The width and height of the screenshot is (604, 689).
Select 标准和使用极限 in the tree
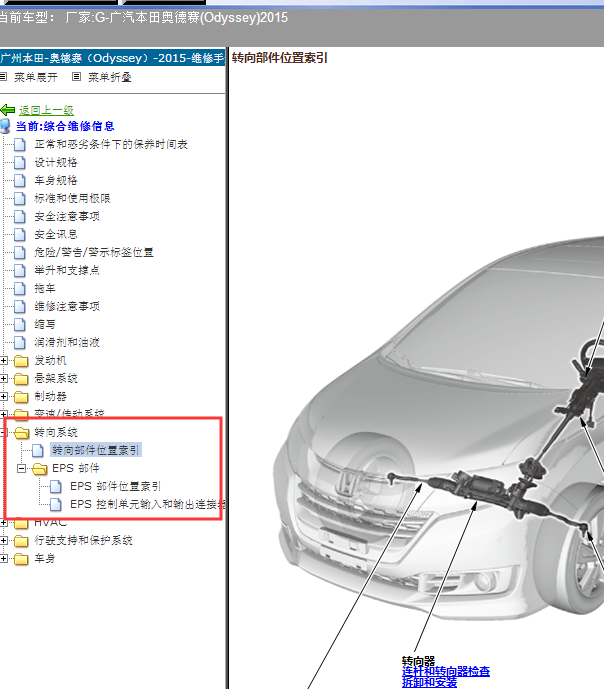point(72,198)
